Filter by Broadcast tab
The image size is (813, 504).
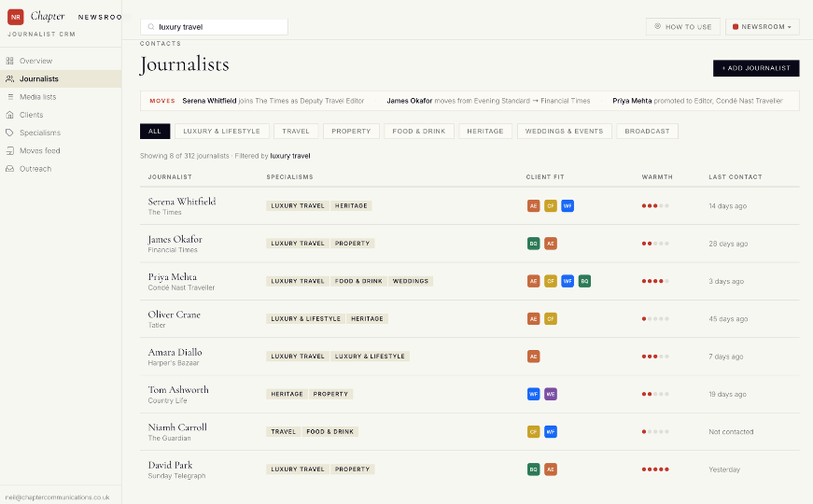(647, 132)
